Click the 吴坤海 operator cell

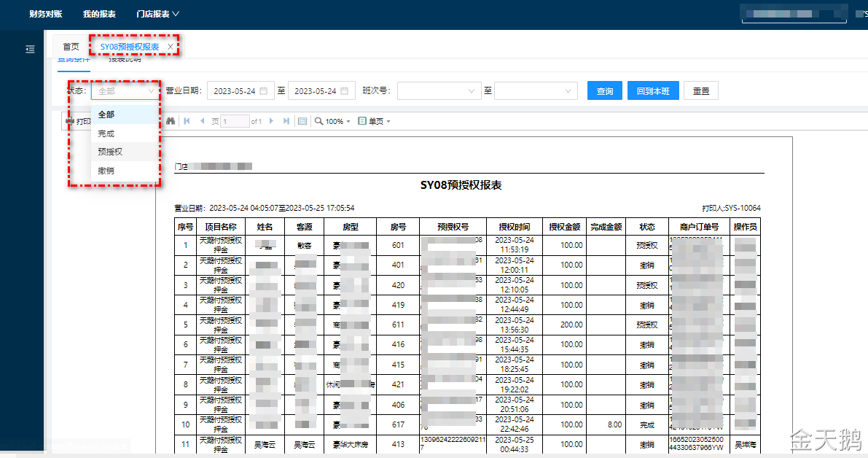(745, 444)
